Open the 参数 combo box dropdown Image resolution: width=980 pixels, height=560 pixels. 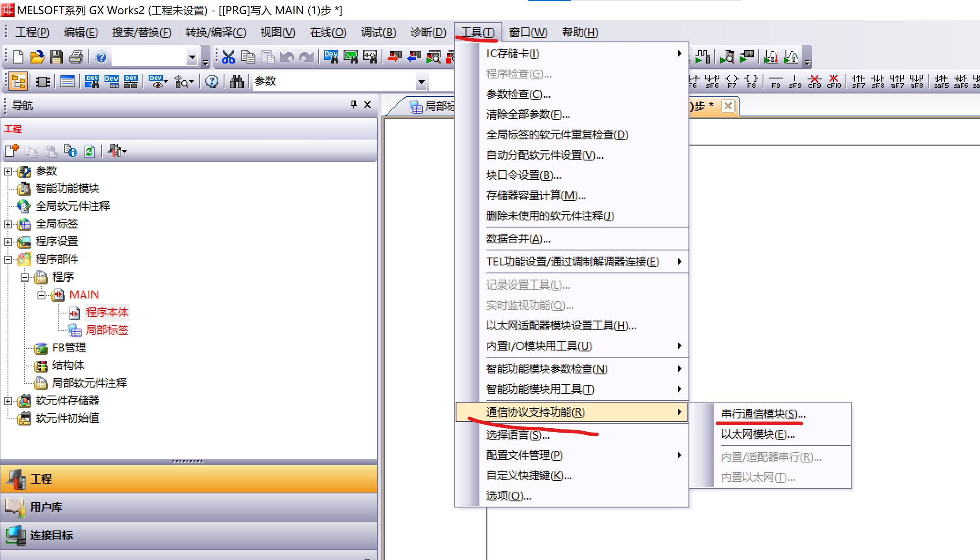[x=421, y=82]
